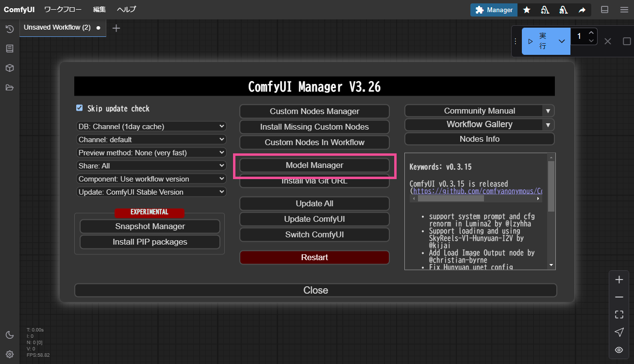Viewport: 634px width, 364px height.
Task: Click the Switch ComfyUI button
Action: [315, 234]
